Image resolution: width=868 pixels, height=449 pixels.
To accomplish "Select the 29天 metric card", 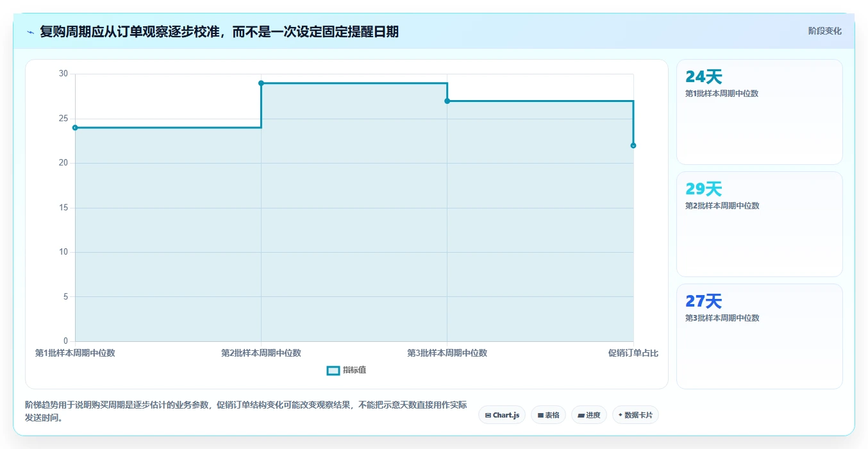I will click(x=759, y=224).
